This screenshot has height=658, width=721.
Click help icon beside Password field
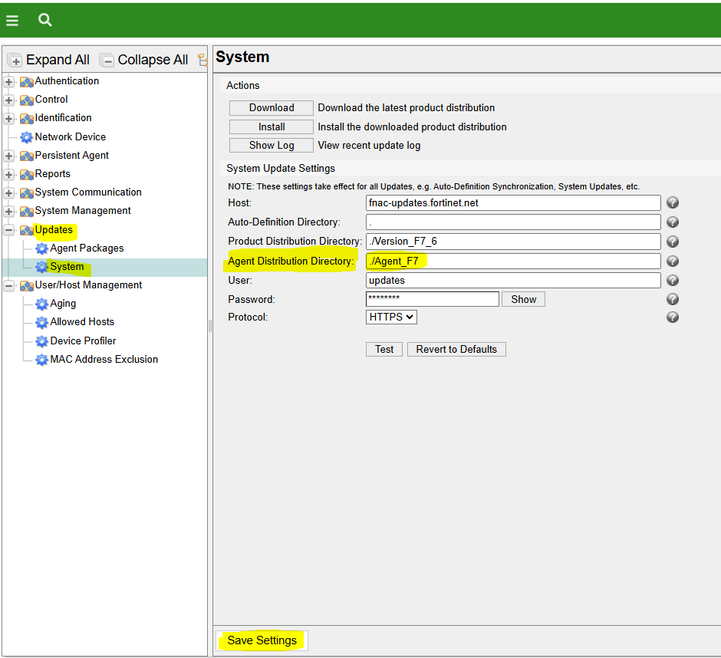[673, 299]
